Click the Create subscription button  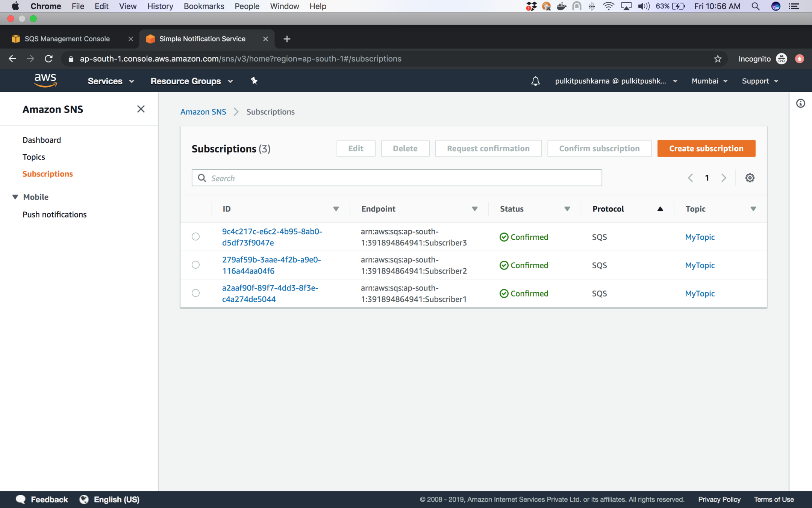tap(706, 148)
